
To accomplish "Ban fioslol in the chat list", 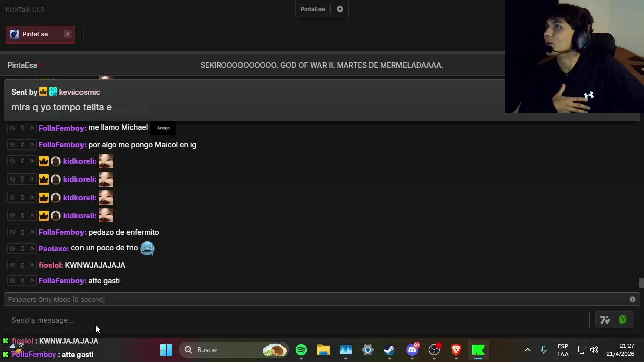I will 12,265.
